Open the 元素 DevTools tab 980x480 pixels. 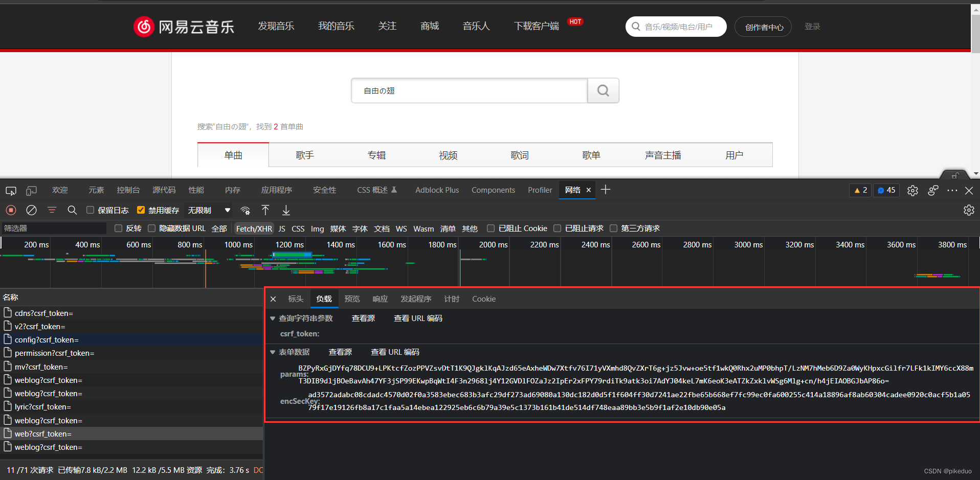96,190
